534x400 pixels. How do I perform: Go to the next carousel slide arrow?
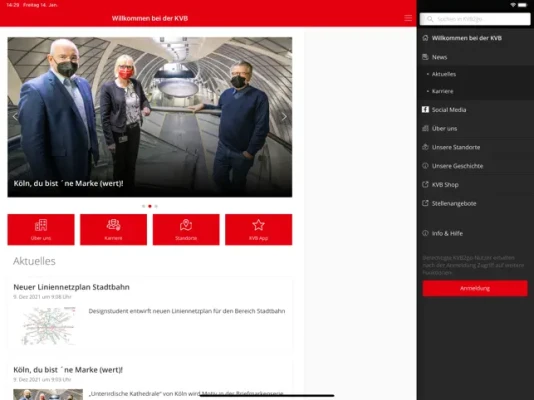coord(284,117)
